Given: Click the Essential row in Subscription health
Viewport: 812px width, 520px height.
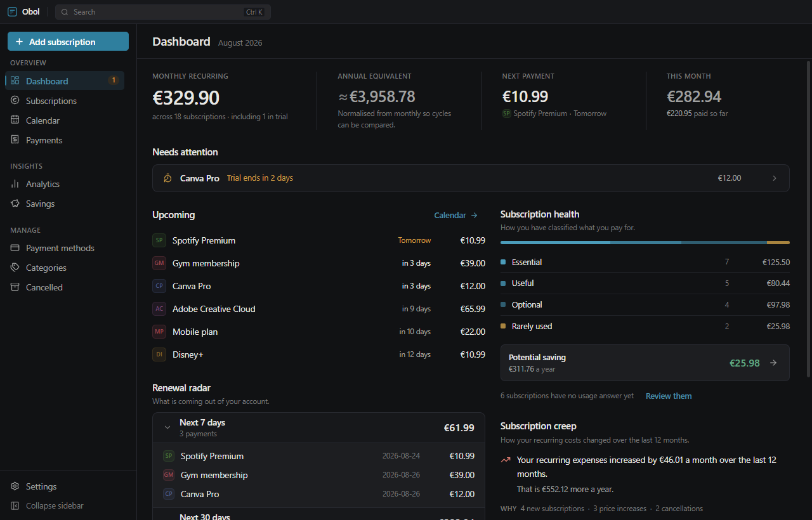Looking at the screenshot, I should click(x=645, y=262).
